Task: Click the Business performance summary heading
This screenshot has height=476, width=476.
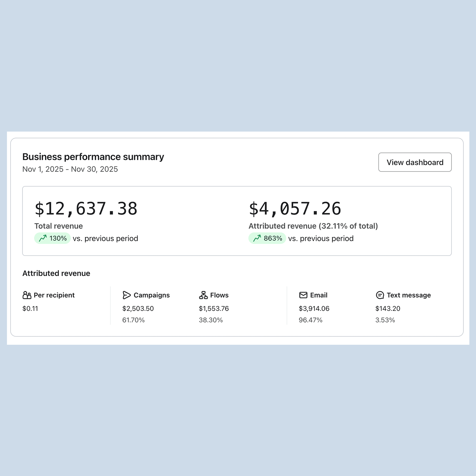Action: [x=93, y=157]
